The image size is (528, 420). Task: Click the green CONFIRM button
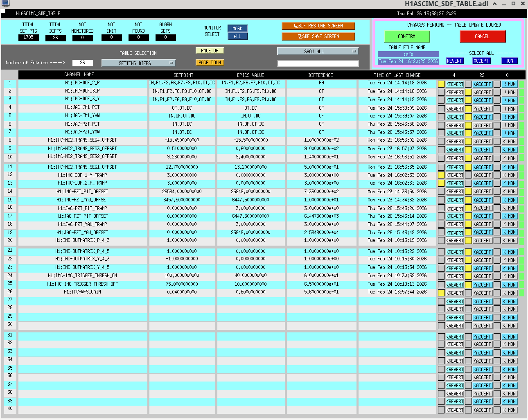[x=407, y=36]
